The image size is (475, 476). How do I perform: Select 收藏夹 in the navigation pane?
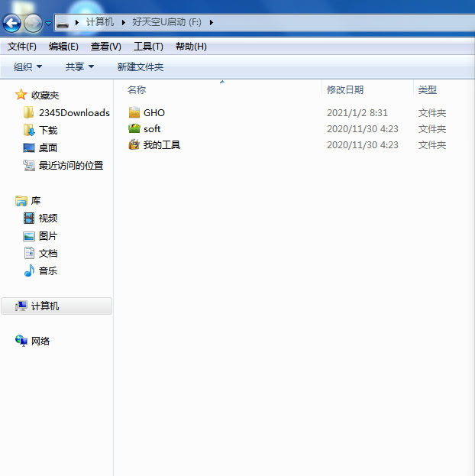45,96
